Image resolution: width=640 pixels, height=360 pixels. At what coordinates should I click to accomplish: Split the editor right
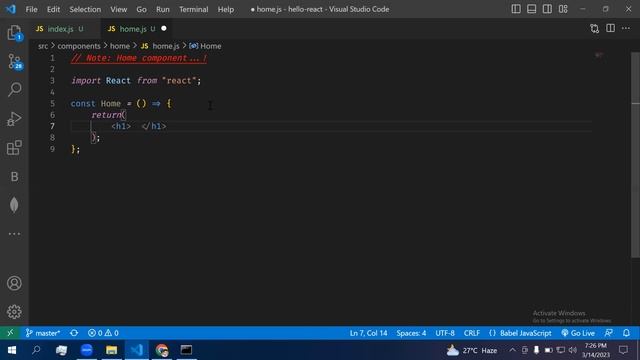(x=611, y=29)
